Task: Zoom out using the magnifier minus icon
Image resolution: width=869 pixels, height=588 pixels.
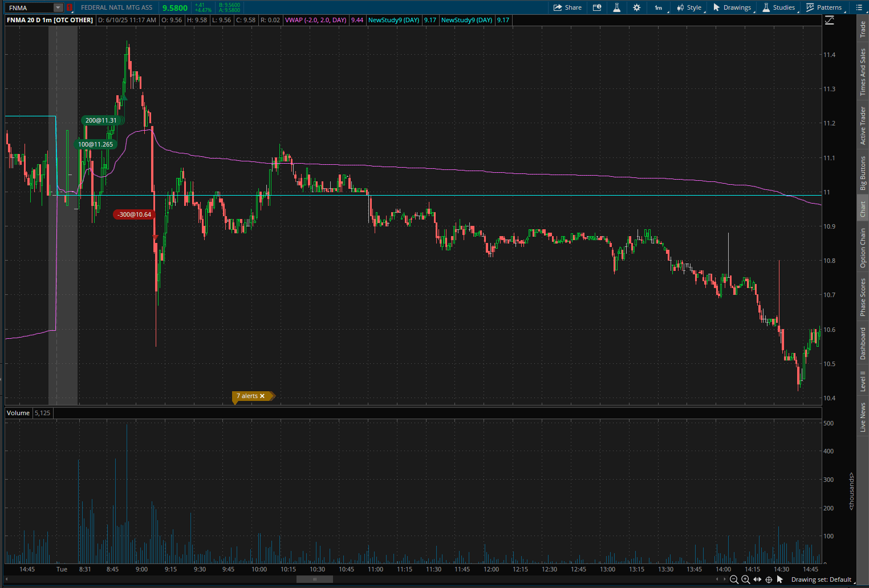Action: (x=734, y=579)
